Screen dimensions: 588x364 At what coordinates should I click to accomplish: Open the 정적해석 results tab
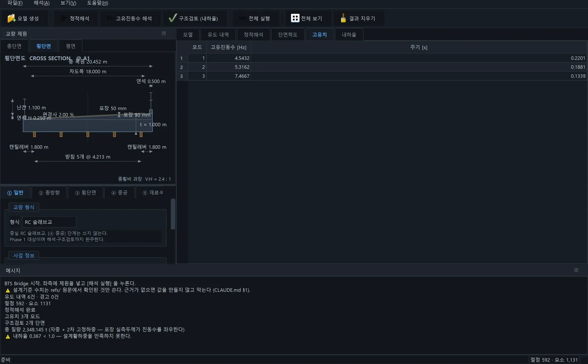(x=254, y=34)
